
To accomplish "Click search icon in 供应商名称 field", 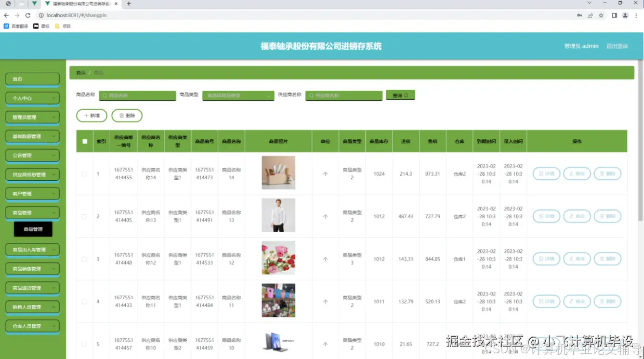I will [x=311, y=96].
